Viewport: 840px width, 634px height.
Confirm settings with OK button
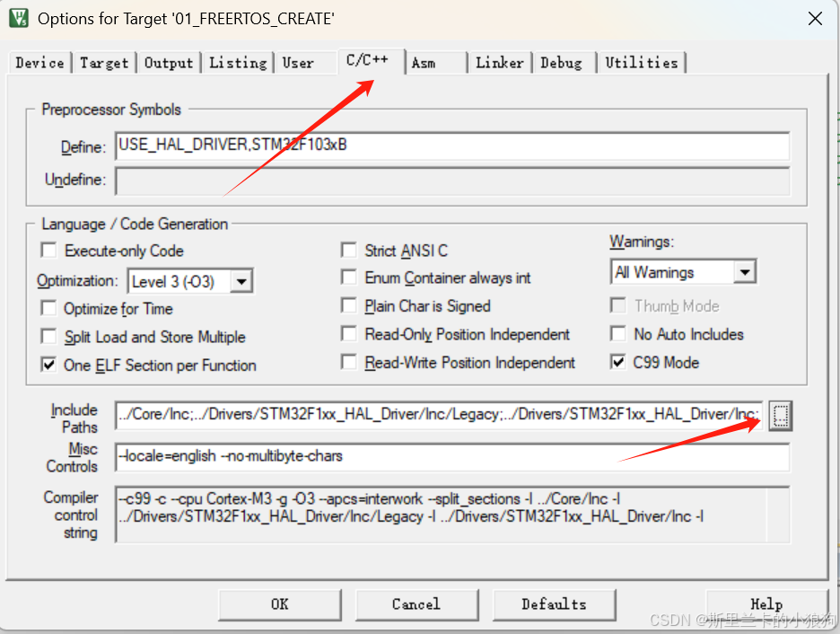(x=280, y=604)
